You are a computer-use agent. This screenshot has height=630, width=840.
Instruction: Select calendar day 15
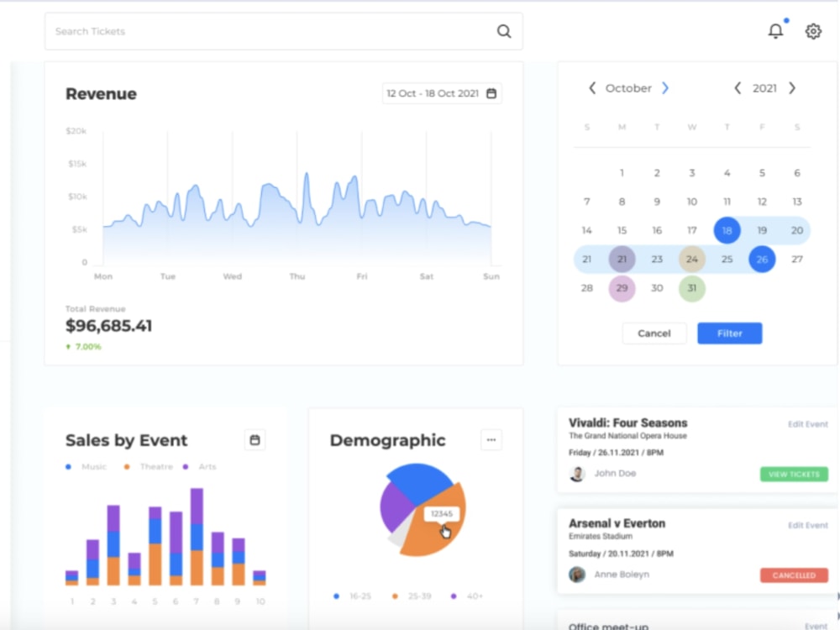[x=622, y=230]
